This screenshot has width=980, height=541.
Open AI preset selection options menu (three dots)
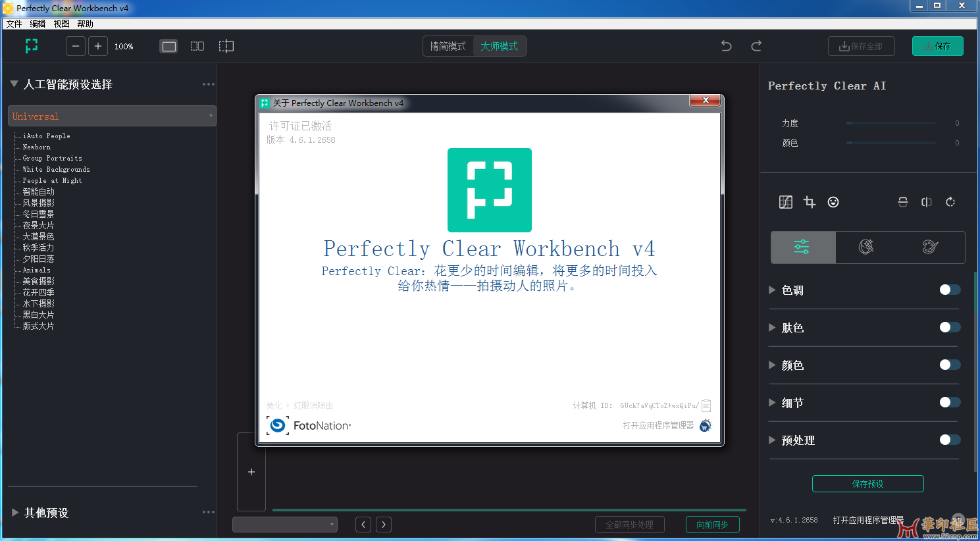[x=209, y=84]
